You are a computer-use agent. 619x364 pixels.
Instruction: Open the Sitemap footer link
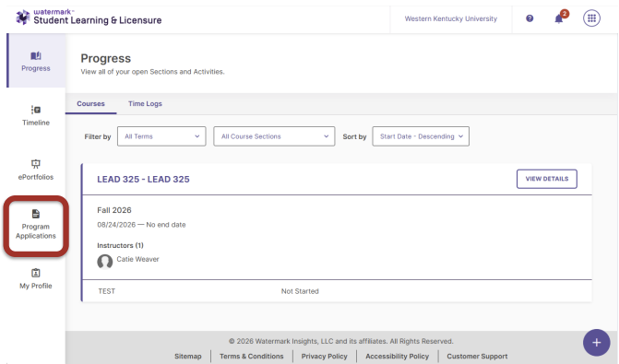(x=188, y=356)
